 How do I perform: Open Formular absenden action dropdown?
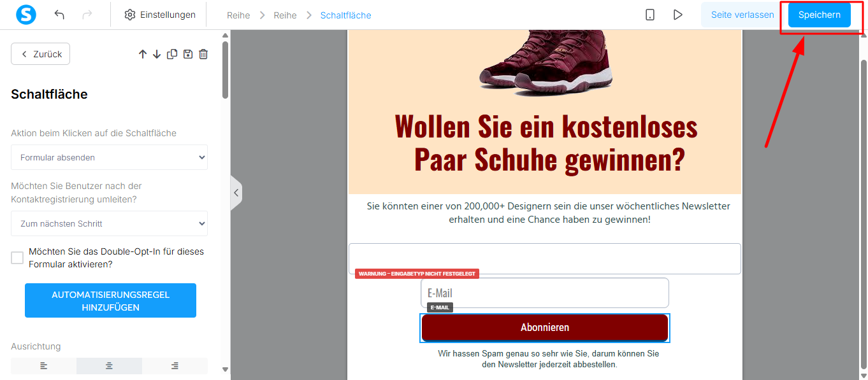(x=109, y=157)
